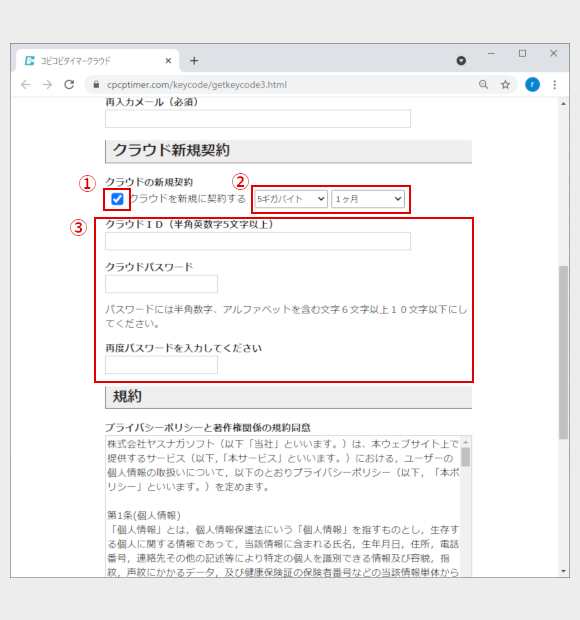Expand the 1ヶ月 contract period dropdown
580x620 pixels.
368,199
